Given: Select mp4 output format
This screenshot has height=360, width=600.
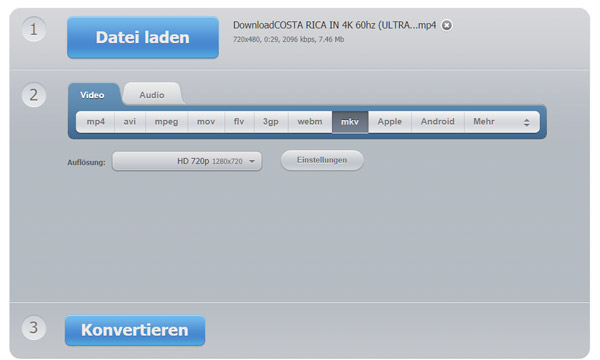Looking at the screenshot, I should click(x=95, y=122).
